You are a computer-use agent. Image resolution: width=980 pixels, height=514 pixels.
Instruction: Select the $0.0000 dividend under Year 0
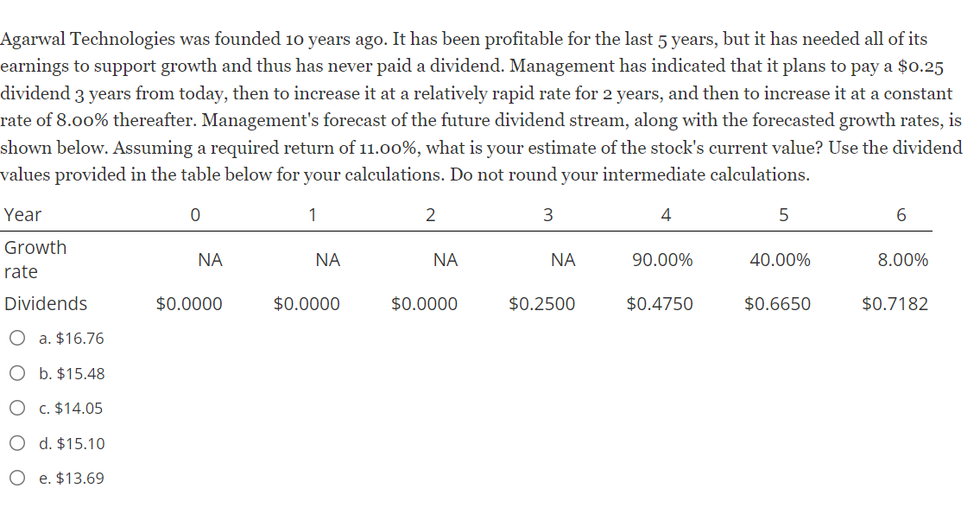click(x=187, y=303)
